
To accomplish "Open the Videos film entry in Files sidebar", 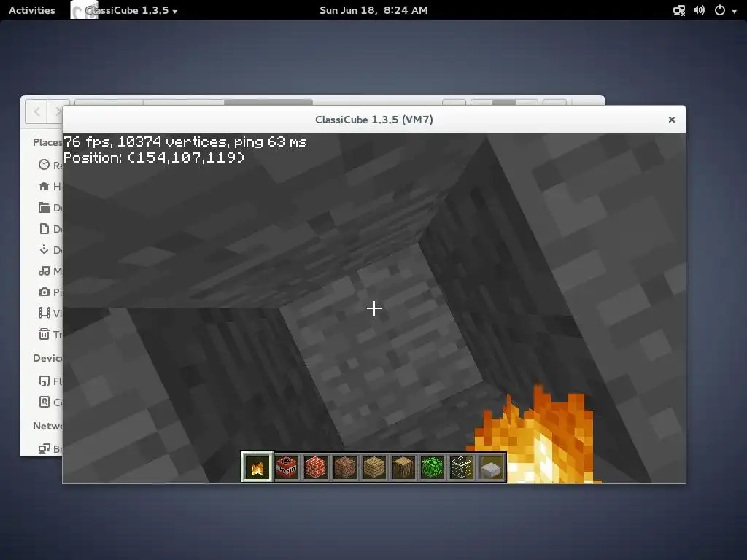I will 50,313.
